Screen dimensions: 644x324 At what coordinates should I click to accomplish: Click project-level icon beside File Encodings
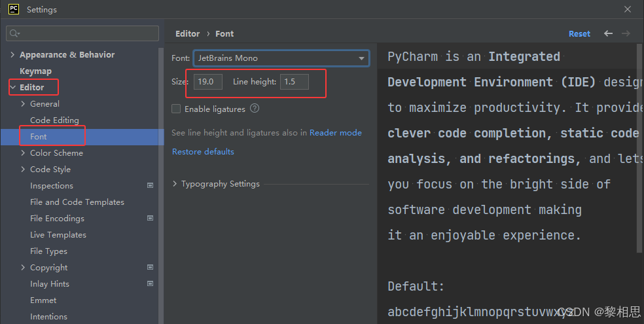coord(151,219)
